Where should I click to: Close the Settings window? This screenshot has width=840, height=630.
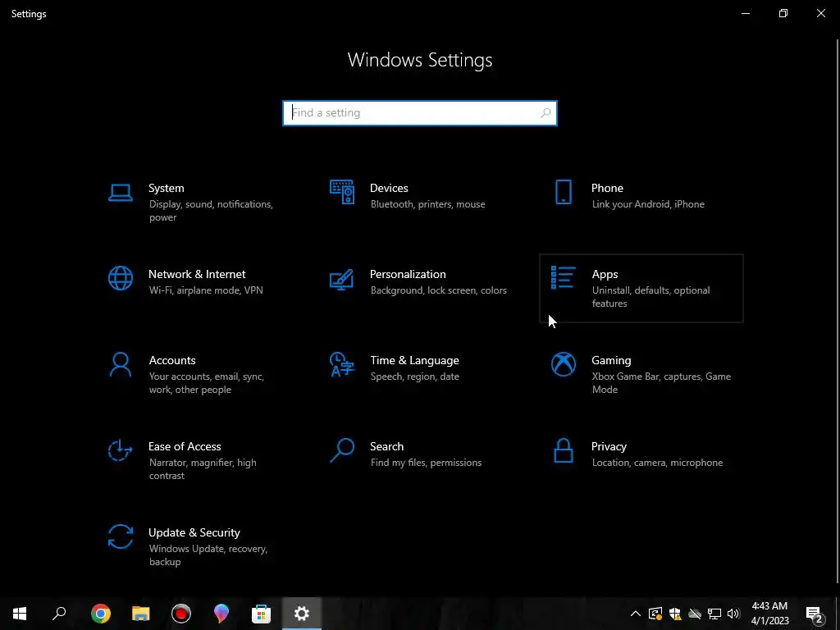click(x=820, y=13)
